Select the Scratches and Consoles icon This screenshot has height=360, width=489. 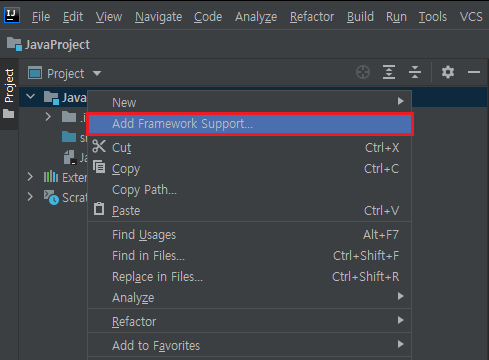tap(51, 197)
